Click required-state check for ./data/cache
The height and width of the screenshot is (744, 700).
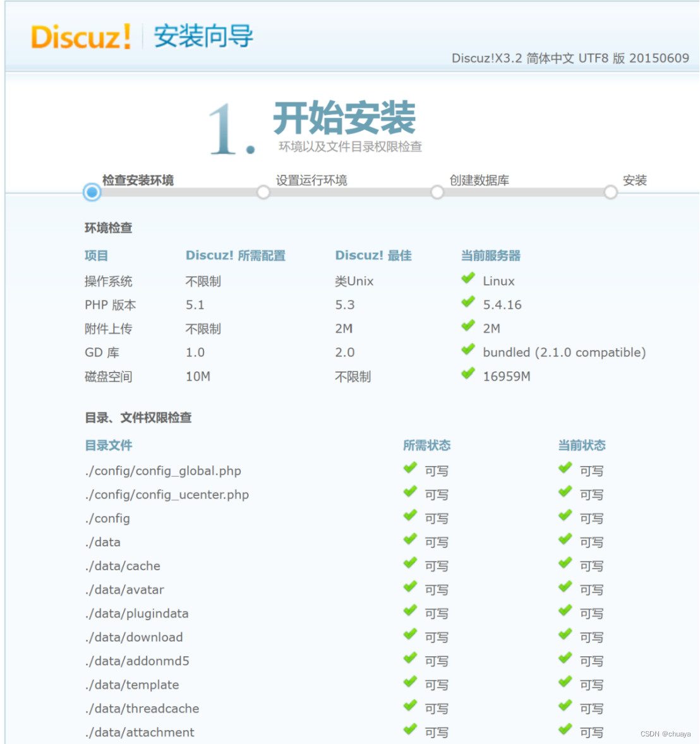(x=410, y=563)
